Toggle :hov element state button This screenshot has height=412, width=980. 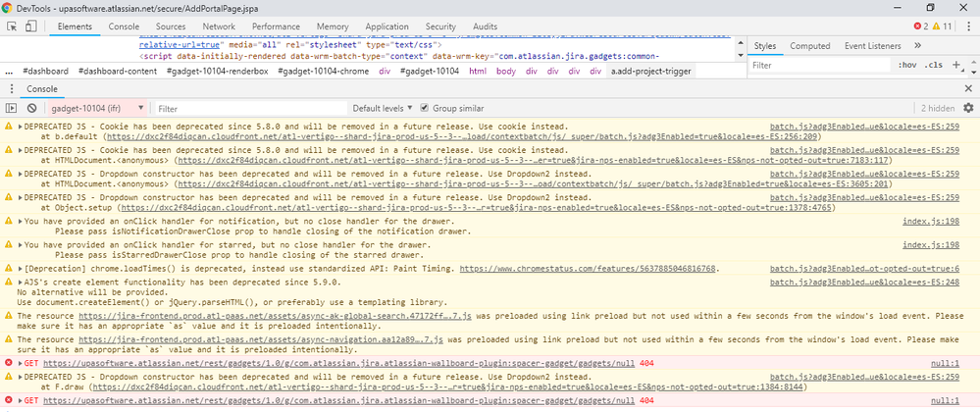[x=906, y=65]
